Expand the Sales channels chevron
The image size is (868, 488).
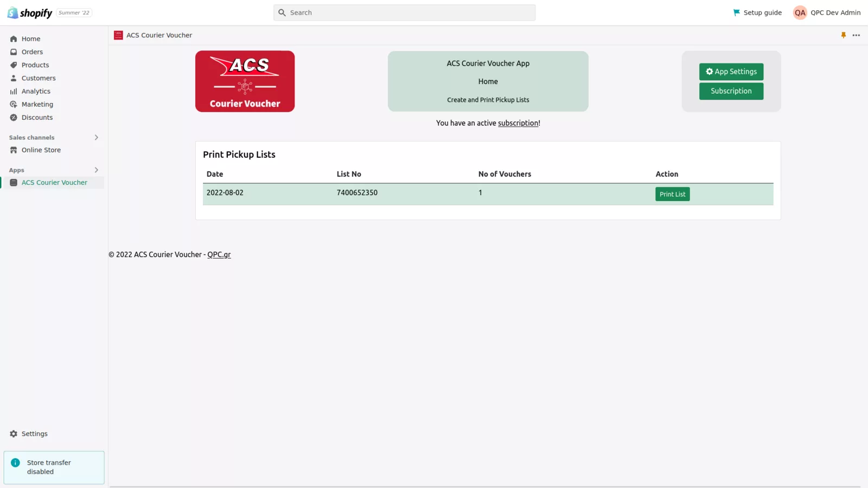97,138
